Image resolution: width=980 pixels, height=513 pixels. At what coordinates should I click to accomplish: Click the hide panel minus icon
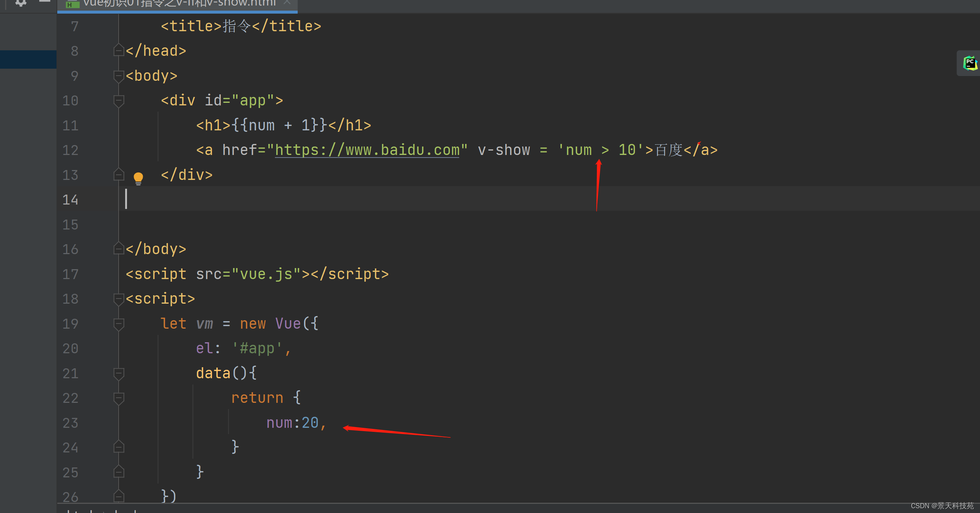(44, 1)
